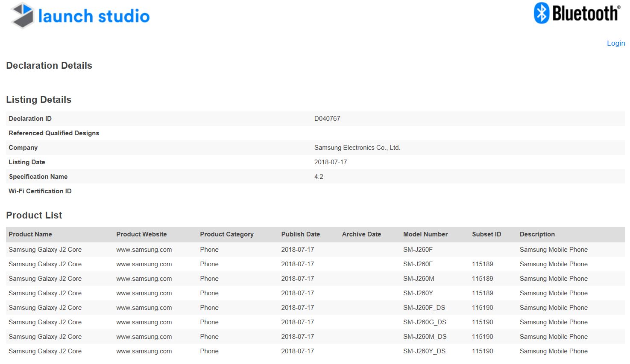The image size is (630, 364).
Task: Click www.samsung.com in the last product row
Action: click(x=144, y=351)
